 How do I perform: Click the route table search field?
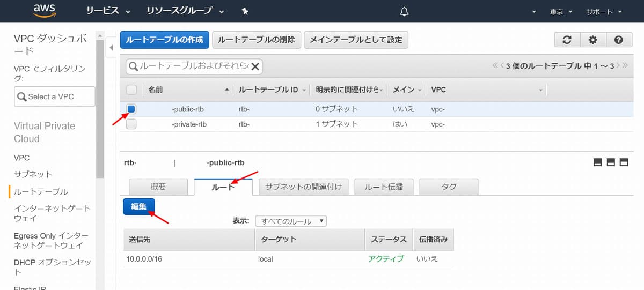(194, 66)
